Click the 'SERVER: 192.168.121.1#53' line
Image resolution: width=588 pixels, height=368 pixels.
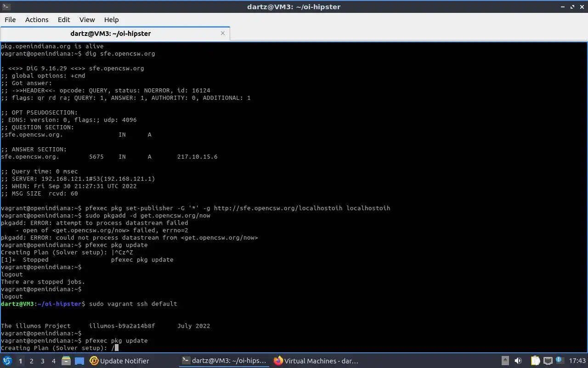pos(78,179)
